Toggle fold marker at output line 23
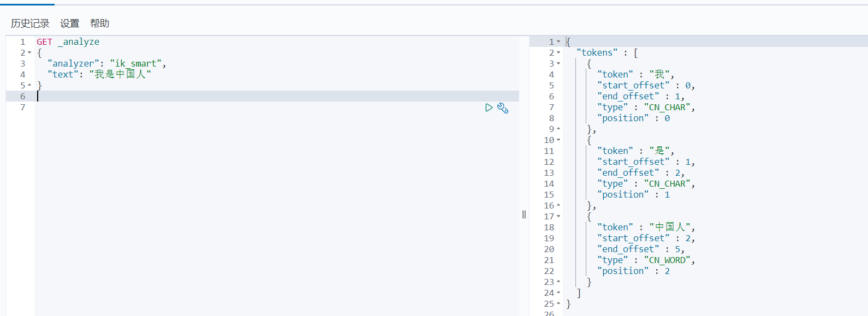Image resolution: width=868 pixels, height=316 pixels. point(558,282)
